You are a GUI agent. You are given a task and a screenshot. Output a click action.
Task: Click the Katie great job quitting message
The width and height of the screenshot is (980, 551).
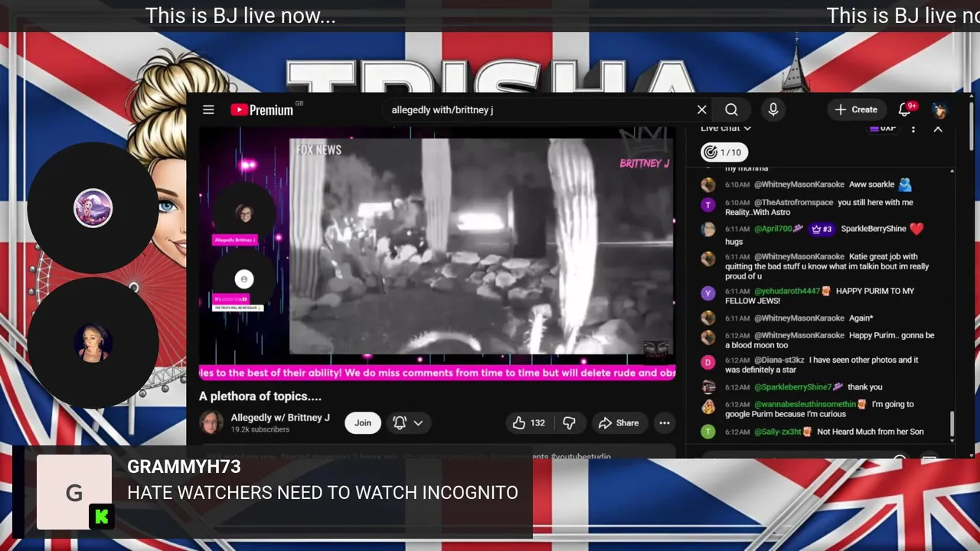pos(827,266)
